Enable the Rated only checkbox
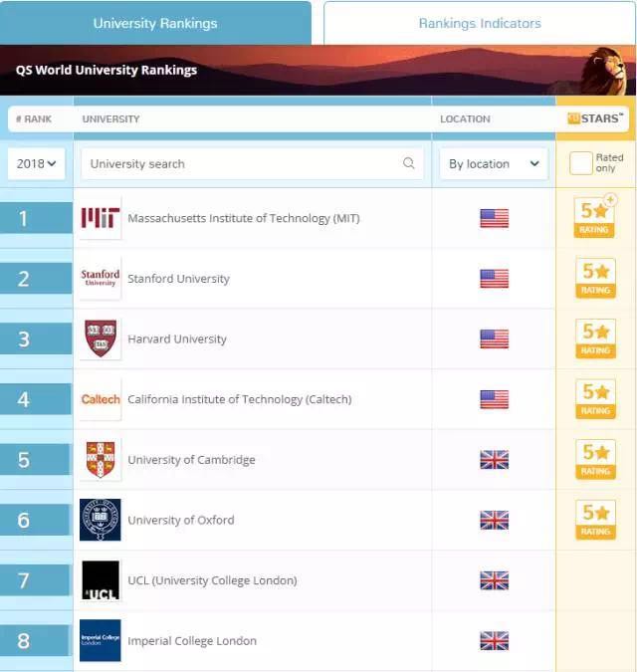The height and width of the screenshot is (672, 637). pyautogui.click(x=580, y=163)
